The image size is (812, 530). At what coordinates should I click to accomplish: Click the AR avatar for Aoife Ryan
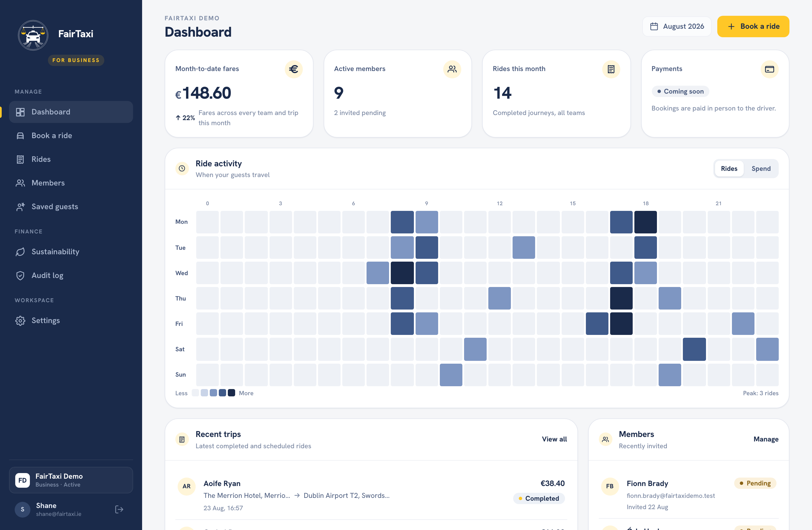(186, 486)
